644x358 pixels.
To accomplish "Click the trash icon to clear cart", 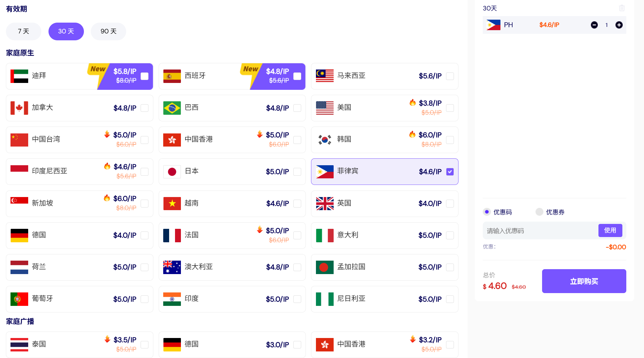I will 622,8.
